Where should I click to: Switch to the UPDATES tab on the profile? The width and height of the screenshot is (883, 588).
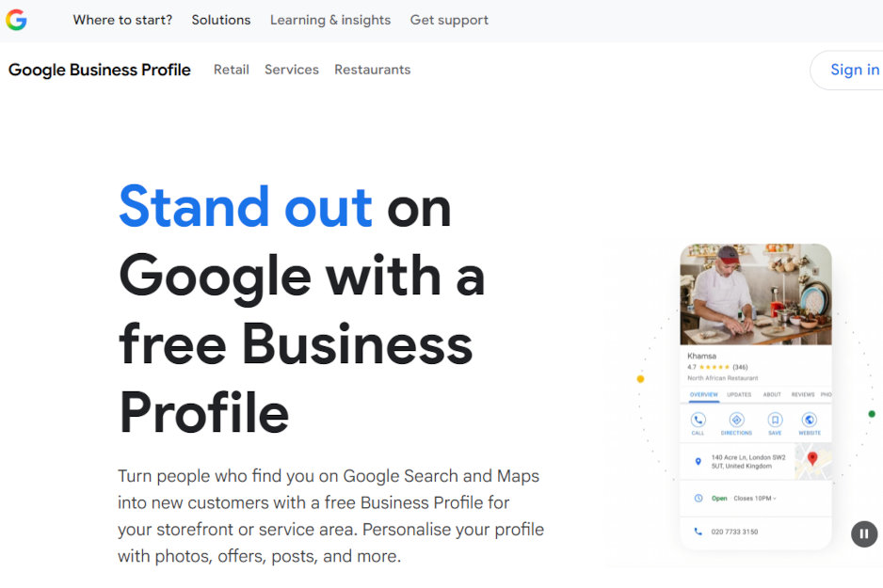pyautogui.click(x=740, y=395)
